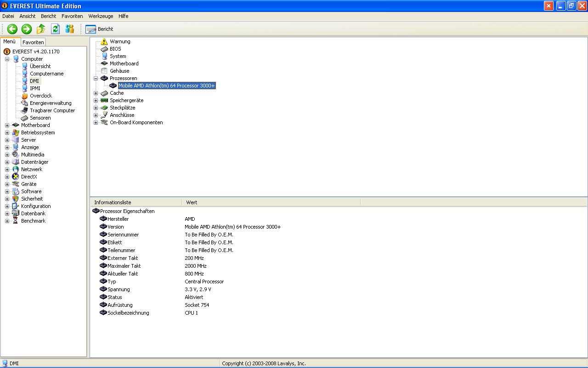Select Computername in sidebar tree
588x368 pixels.
(46, 74)
